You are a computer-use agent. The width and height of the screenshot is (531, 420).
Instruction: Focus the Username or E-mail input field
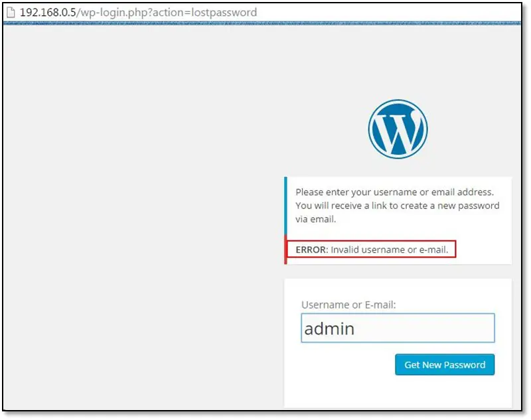click(x=398, y=328)
